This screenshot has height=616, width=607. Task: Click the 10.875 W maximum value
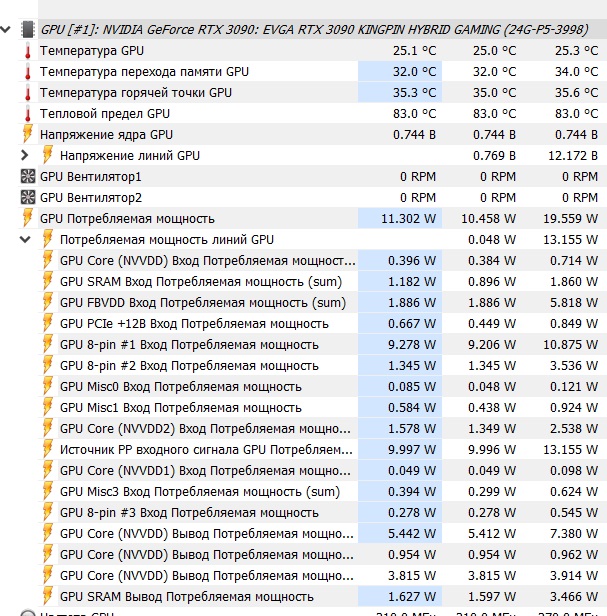click(x=570, y=345)
